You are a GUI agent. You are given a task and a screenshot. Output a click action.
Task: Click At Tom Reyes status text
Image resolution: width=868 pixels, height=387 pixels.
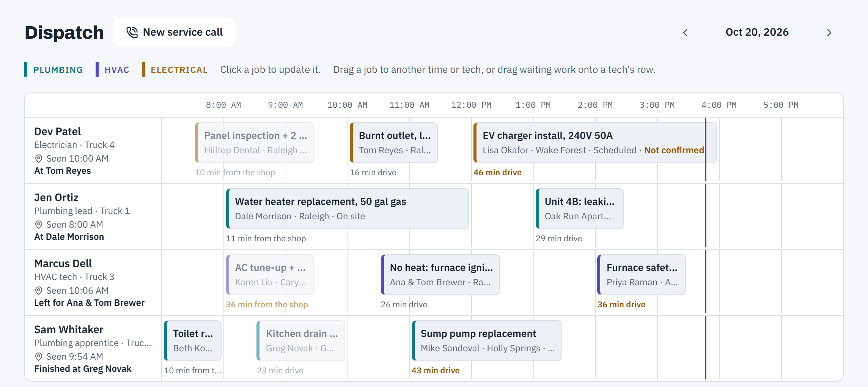63,171
